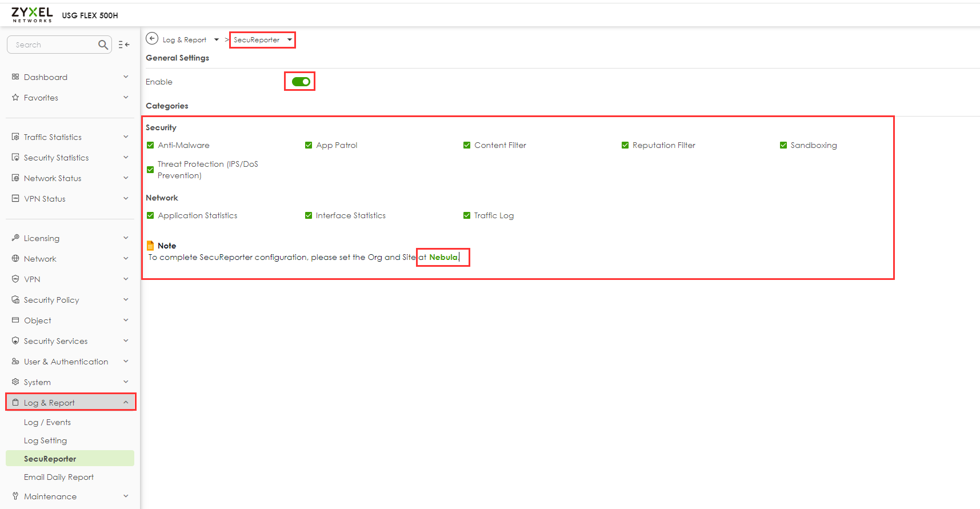
Task: Uncheck the Traffic Log checkbox
Action: [x=467, y=215]
